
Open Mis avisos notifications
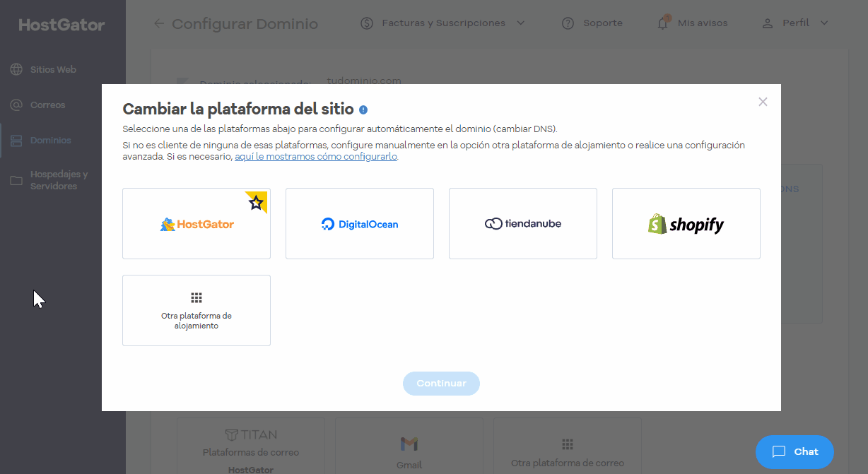point(702,23)
